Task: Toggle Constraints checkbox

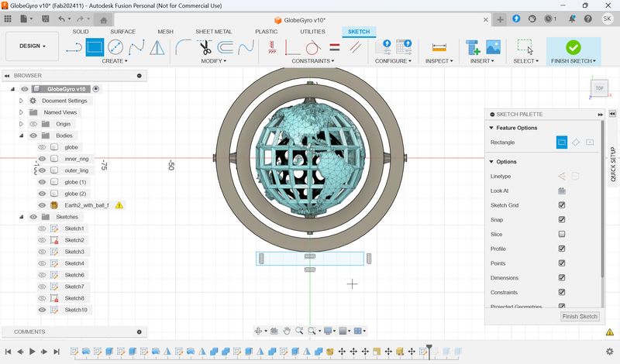Action: [x=561, y=292]
